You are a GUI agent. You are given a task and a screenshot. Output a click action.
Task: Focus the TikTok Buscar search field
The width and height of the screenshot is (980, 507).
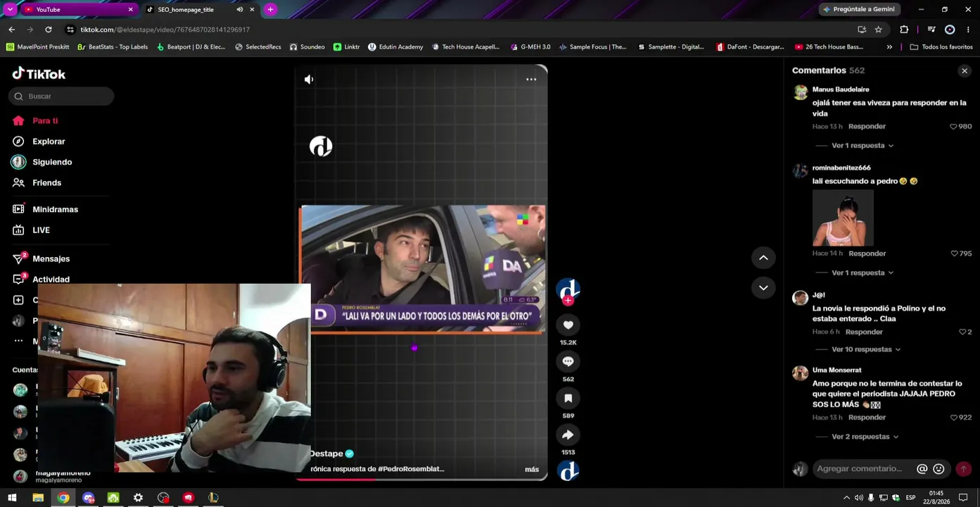pos(61,96)
